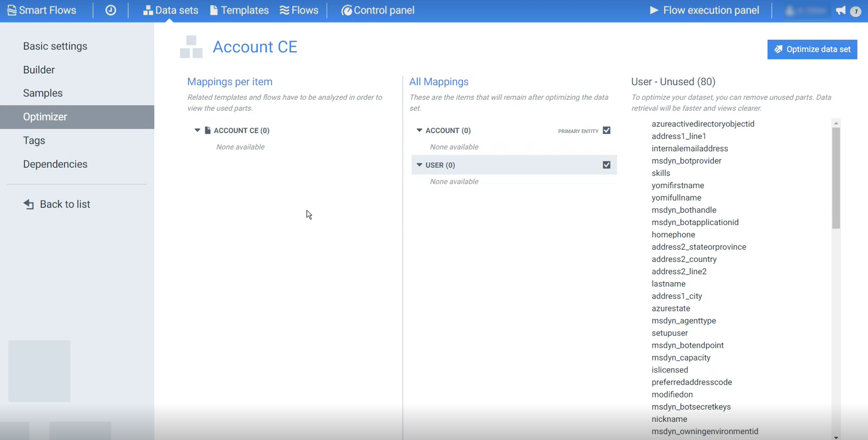Viewport: 868px width, 440px height.
Task: Select address1_line1 unused field
Action: (679, 136)
